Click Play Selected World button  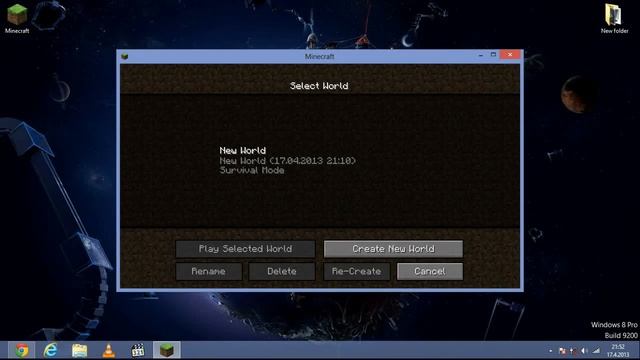(x=245, y=249)
